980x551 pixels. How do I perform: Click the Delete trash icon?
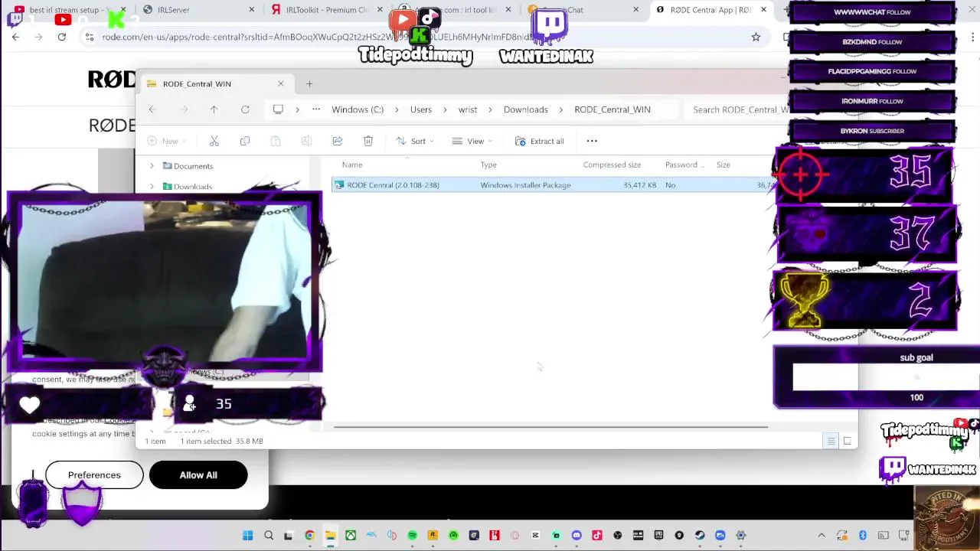pos(368,141)
